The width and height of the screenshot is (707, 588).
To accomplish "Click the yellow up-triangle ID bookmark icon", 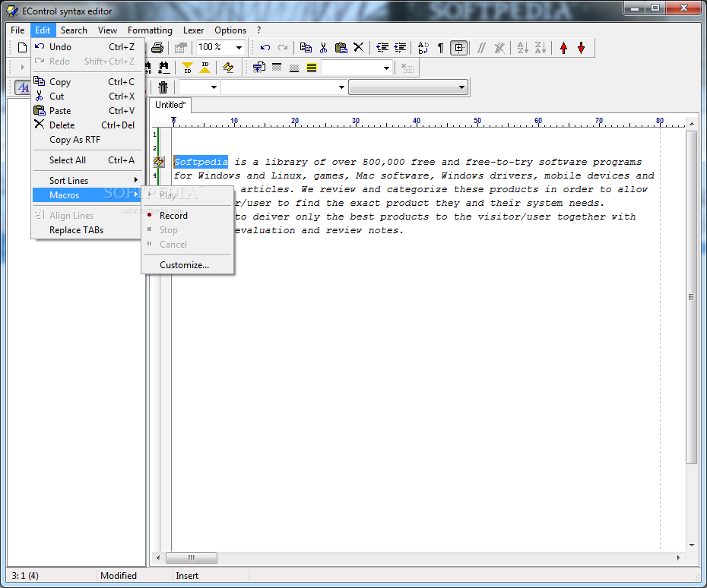I will 204,68.
